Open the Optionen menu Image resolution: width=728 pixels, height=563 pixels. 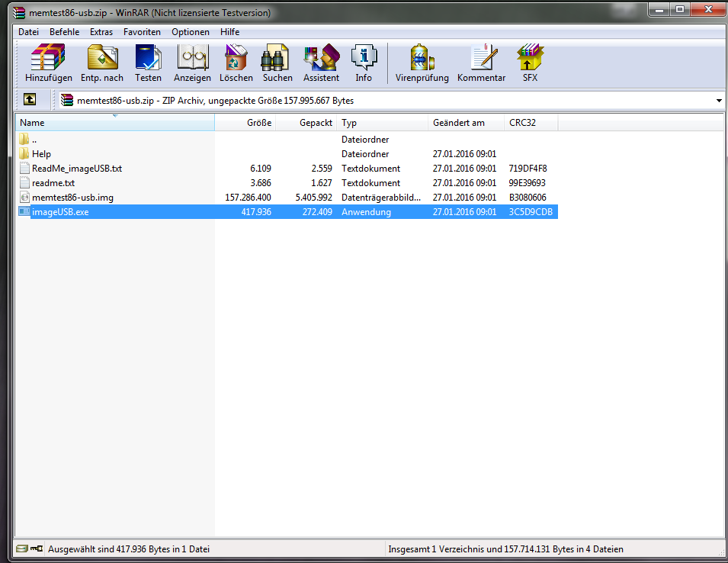(x=191, y=31)
